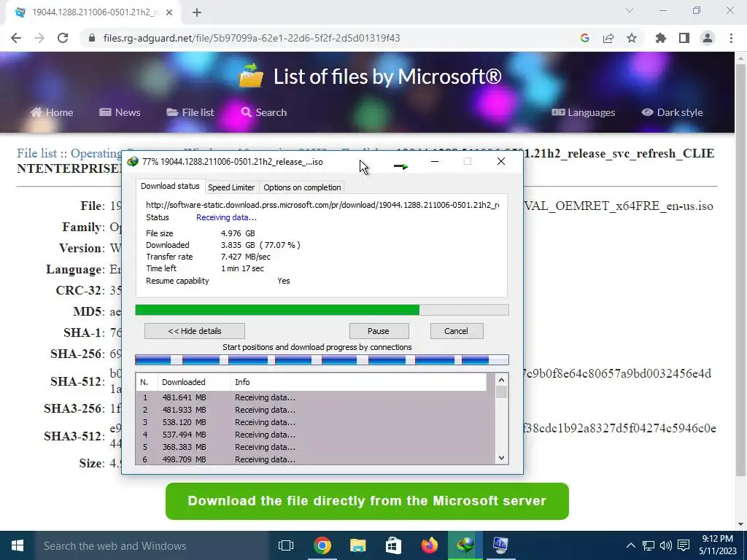Open Microsoft Store from taskbar
The image size is (747, 560).
(x=393, y=545)
